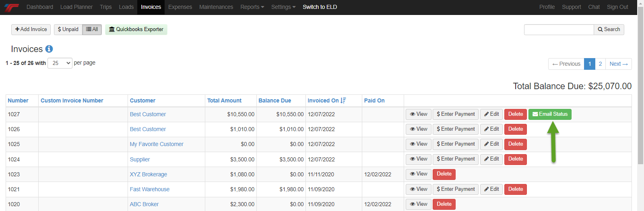Select page 1 in pagination
The image size is (644, 211).
(x=590, y=64)
